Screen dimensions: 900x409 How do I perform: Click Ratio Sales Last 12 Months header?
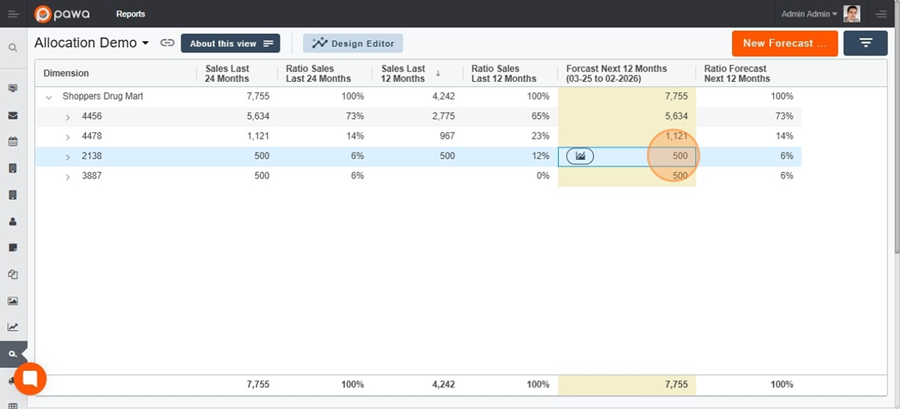[504, 73]
